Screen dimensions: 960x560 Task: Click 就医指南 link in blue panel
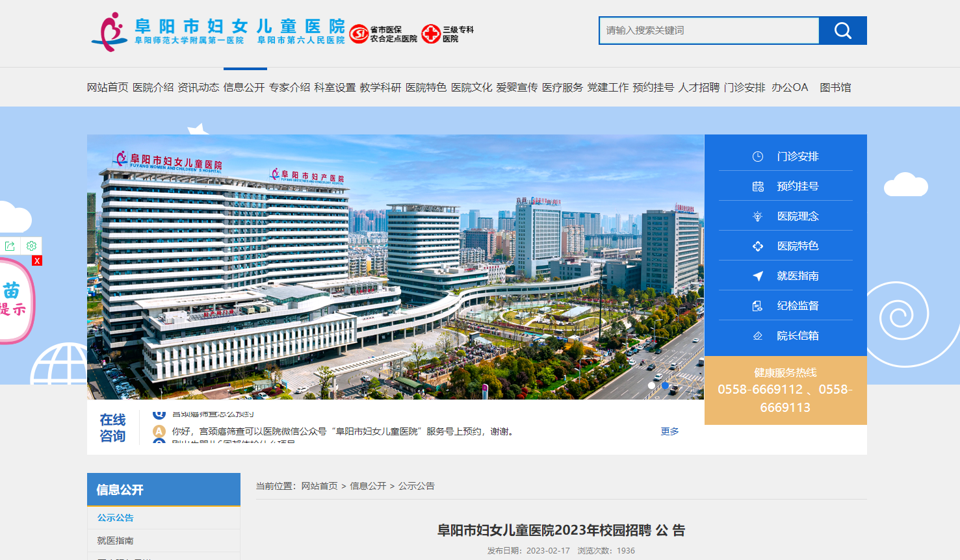click(798, 276)
